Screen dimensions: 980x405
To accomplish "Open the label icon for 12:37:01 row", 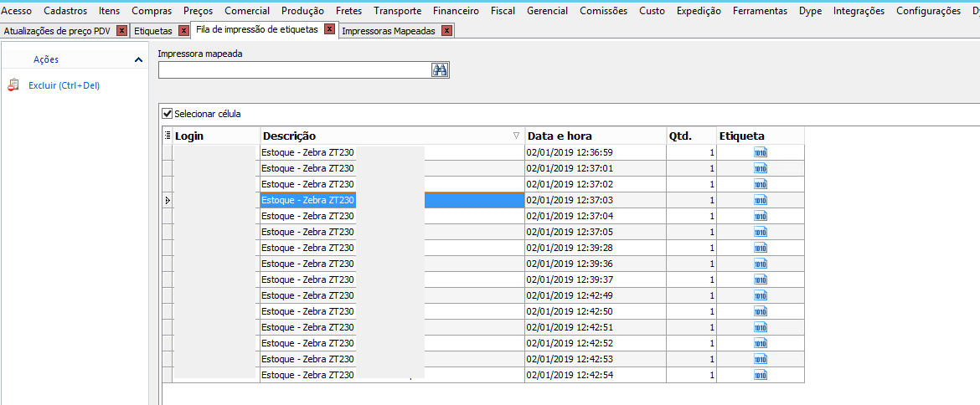I will 760,168.
